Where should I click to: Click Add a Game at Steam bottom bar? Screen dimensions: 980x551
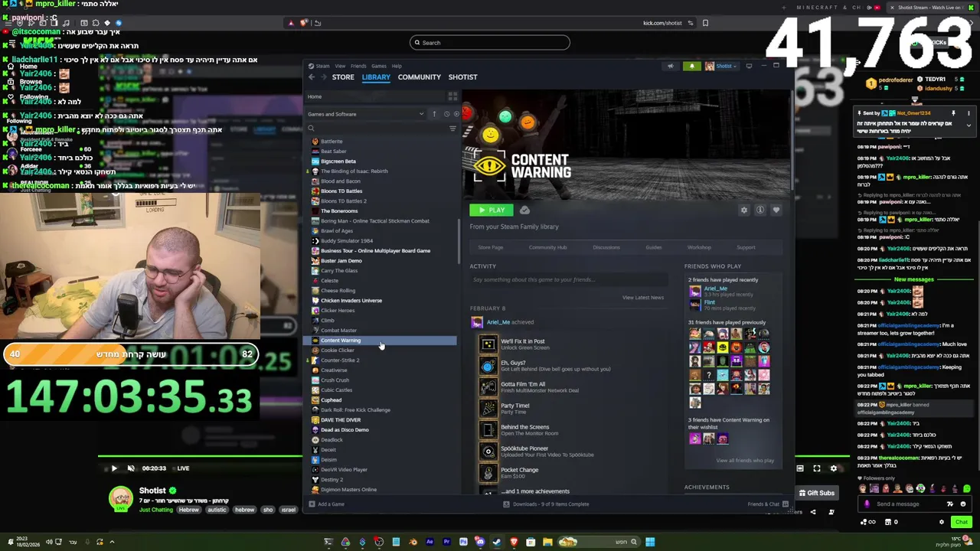click(x=326, y=504)
